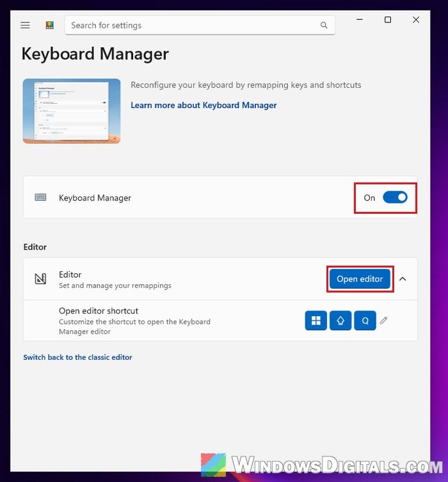Click the Editor remapping icon
The image size is (448, 482).
coord(40,279)
